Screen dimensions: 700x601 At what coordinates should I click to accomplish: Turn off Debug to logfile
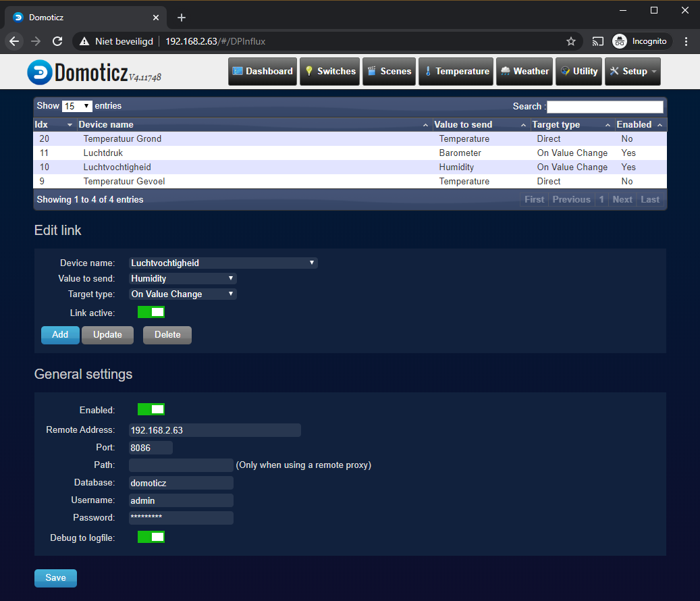151,537
